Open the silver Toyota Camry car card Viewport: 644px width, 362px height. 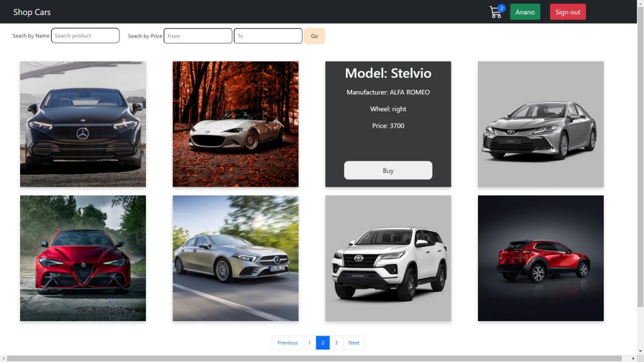tap(540, 124)
